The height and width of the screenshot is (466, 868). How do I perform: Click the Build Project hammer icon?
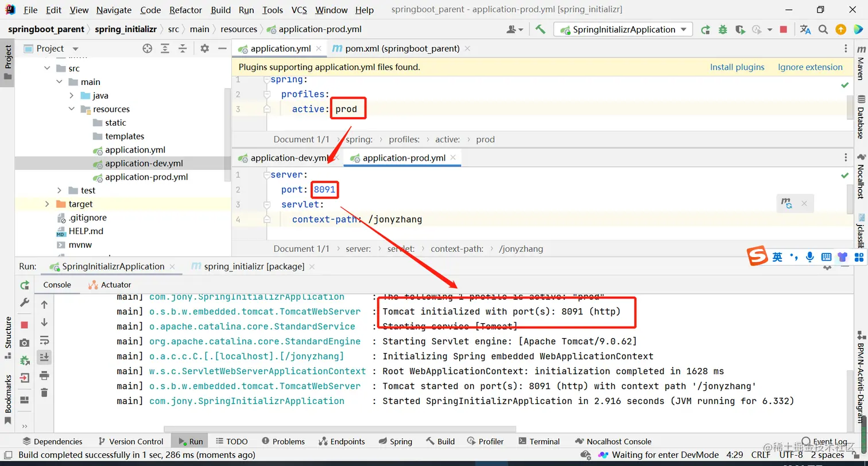[540, 29]
